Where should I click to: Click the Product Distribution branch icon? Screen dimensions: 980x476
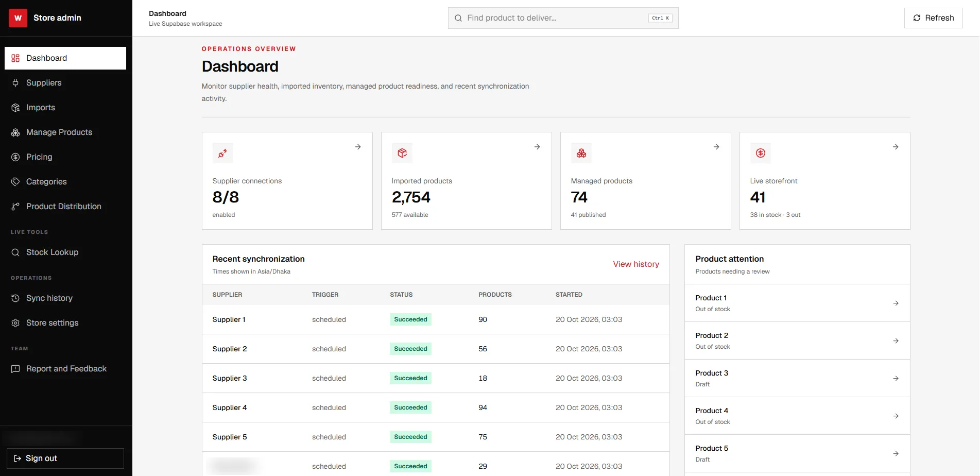click(15, 207)
